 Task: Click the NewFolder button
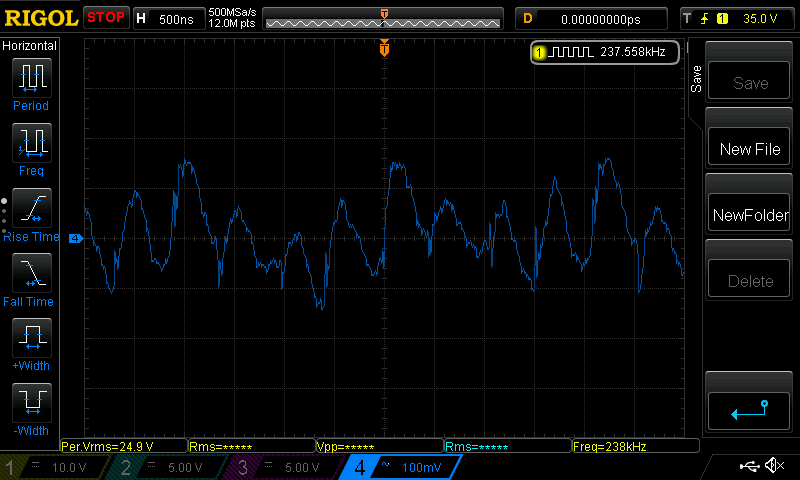point(749,215)
